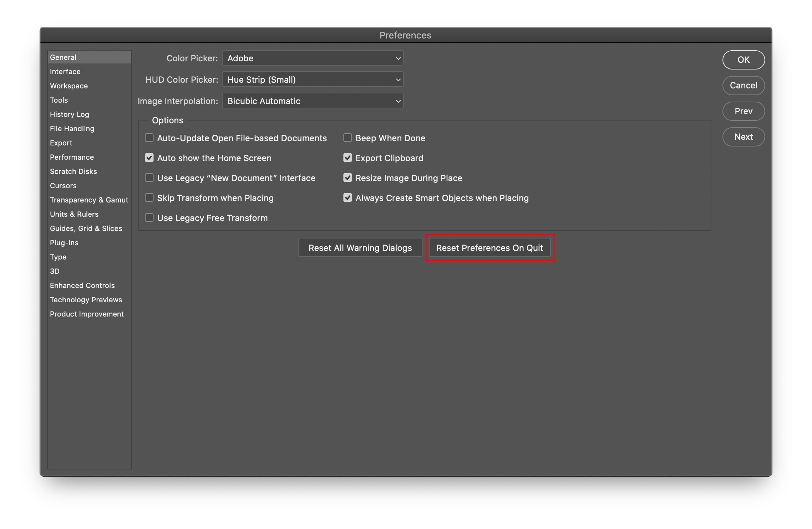Enable Use Legacy Free Transform
This screenshot has width=812, height=529.
click(149, 217)
